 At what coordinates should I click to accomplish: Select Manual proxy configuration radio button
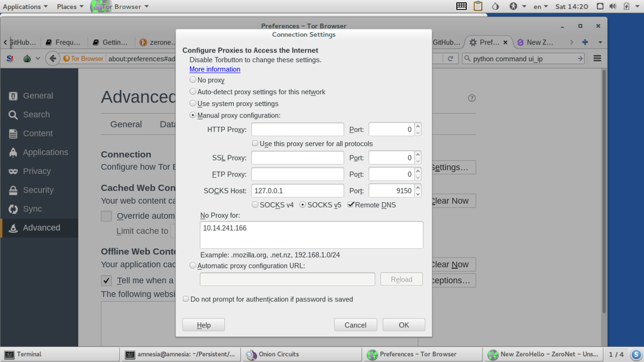click(x=193, y=115)
